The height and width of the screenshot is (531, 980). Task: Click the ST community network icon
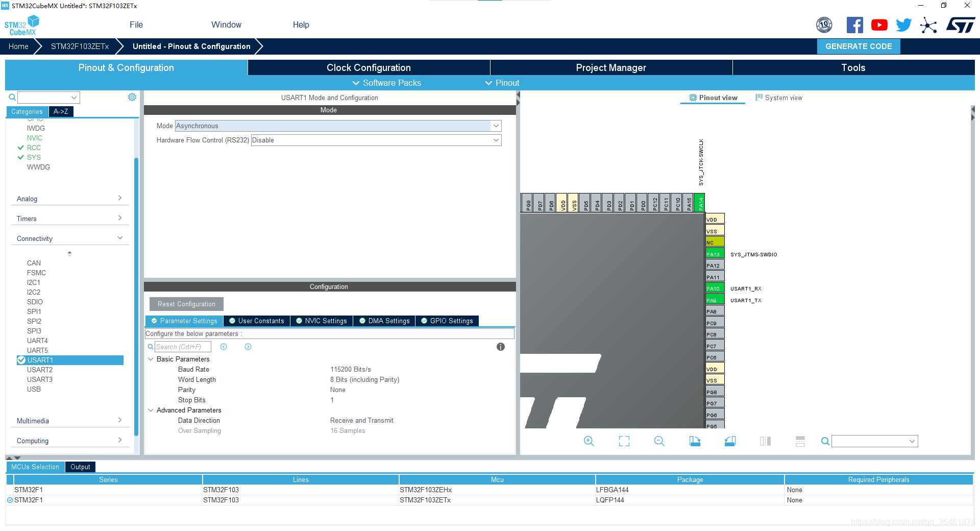pyautogui.click(x=928, y=25)
